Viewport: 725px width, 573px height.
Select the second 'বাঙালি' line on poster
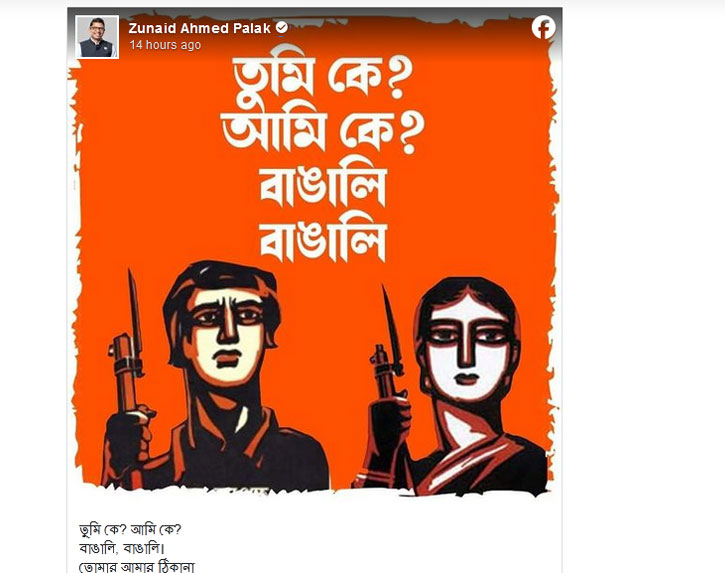pyautogui.click(x=323, y=242)
